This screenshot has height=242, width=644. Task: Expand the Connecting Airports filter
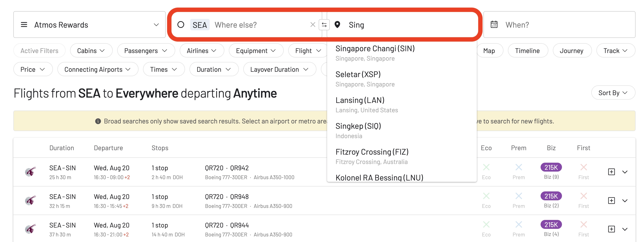coord(98,69)
